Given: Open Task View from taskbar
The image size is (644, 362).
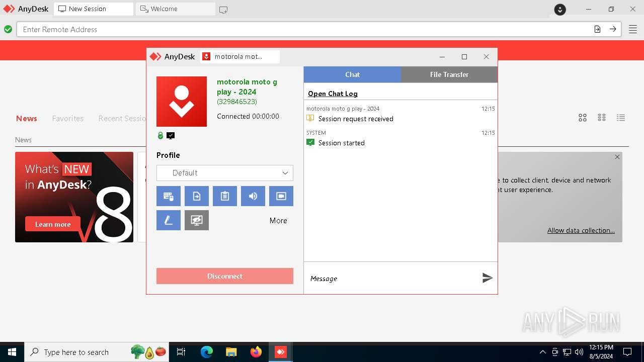Looking at the screenshot, I should coord(181,352).
